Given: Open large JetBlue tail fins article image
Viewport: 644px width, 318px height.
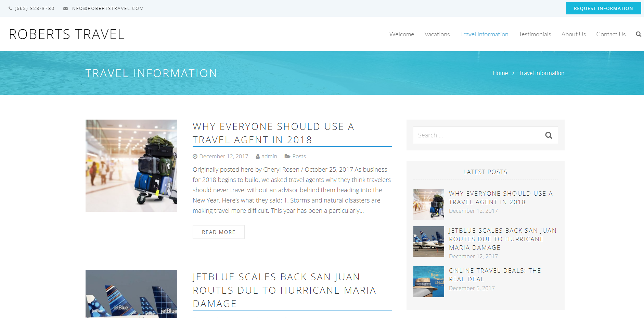Looking at the screenshot, I should [131, 294].
